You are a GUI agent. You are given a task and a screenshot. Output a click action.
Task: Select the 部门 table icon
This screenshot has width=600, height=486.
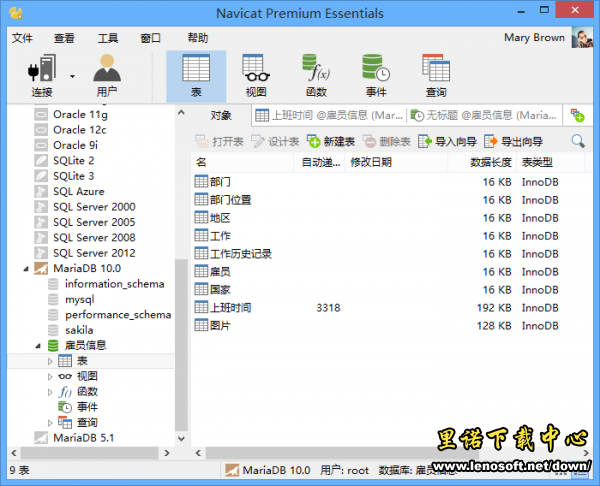pos(201,181)
